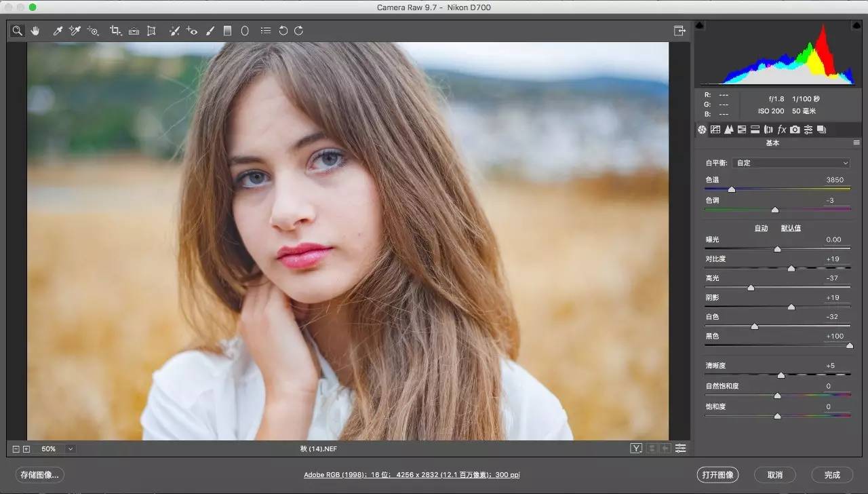The width and height of the screenshot is (868, 494).
Task: Select the Color Sampler tool
Action: [75, 31]
